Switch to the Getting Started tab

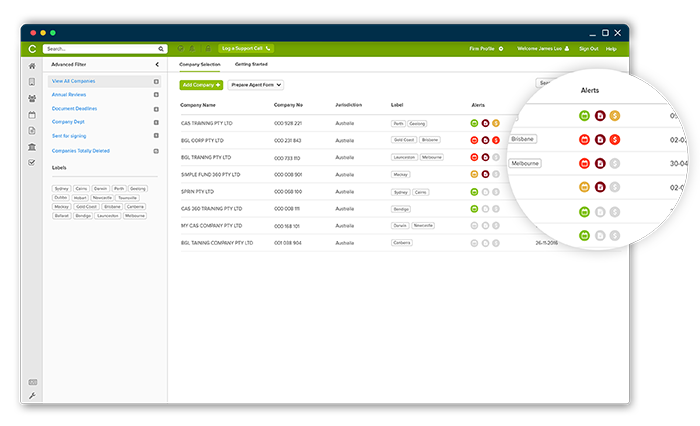pyautogui.click(x=251, y=64)
